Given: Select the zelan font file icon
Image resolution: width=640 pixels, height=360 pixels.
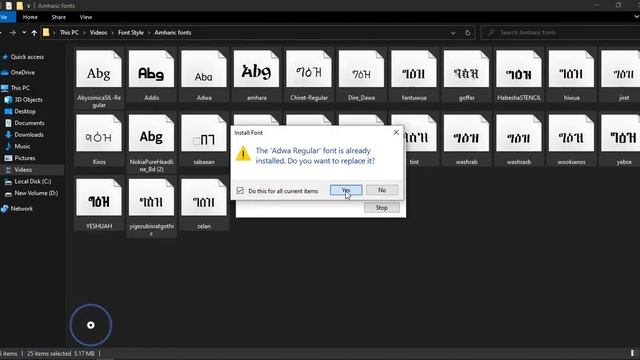Looking at the screenshot, I should (204, 197).
